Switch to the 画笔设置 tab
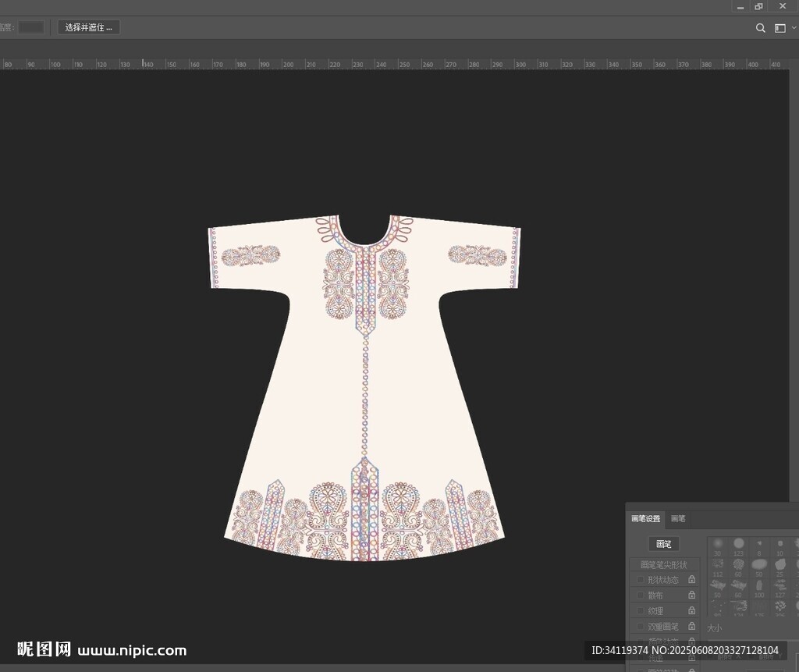This screenshot has width=799, height=672. point(645,519)
